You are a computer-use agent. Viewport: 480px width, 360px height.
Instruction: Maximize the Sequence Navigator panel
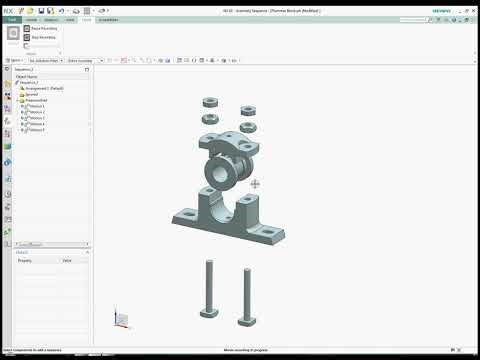click(87, 69)
